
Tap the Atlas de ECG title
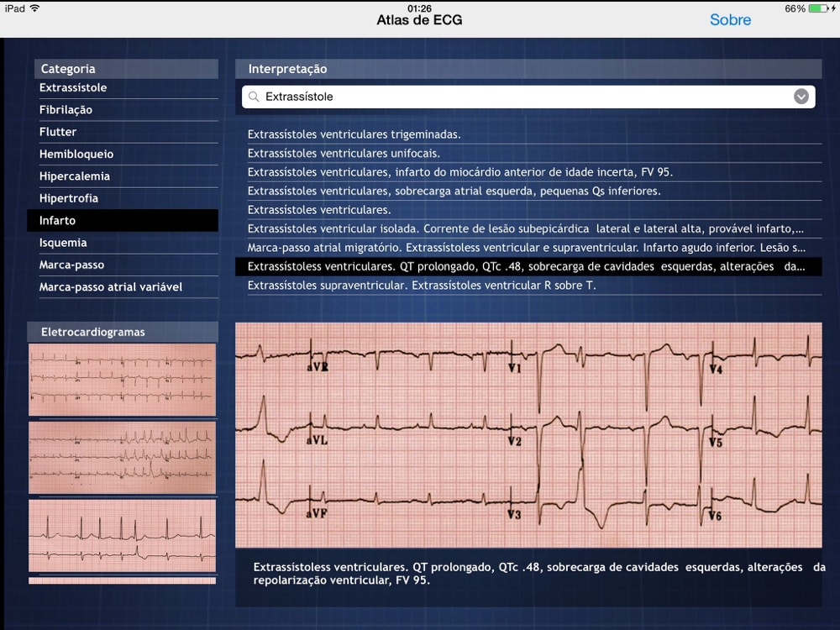click(x=419, y=20)
